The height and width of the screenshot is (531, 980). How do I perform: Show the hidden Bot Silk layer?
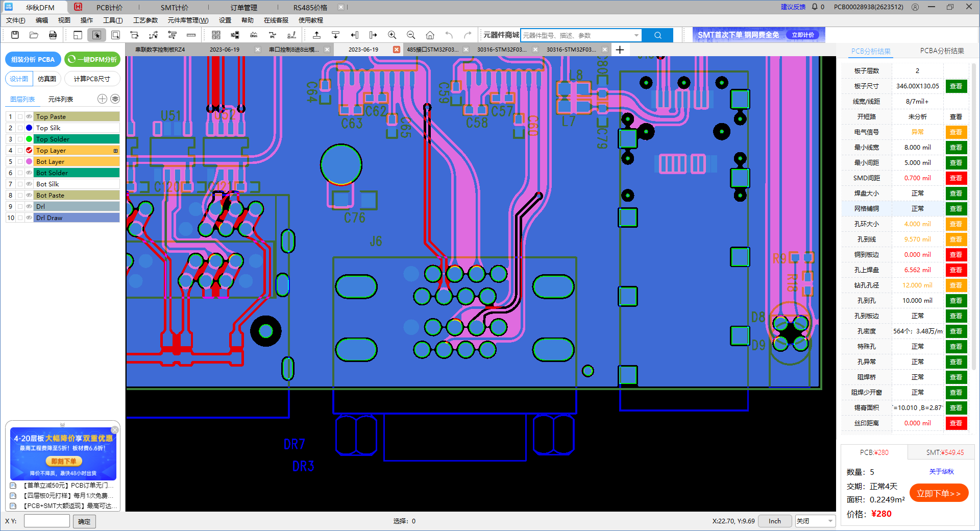point(29,184)
